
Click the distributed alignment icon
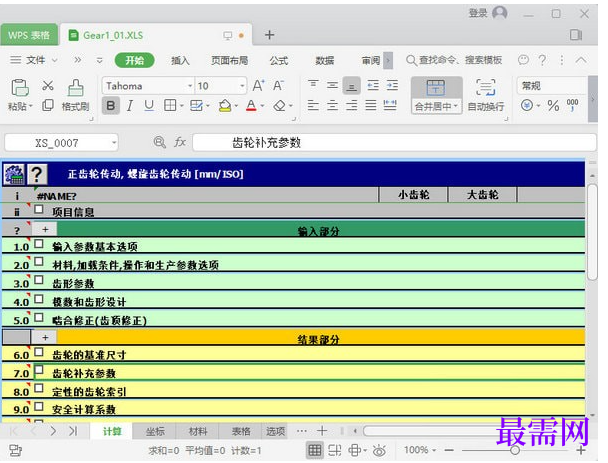390,105
